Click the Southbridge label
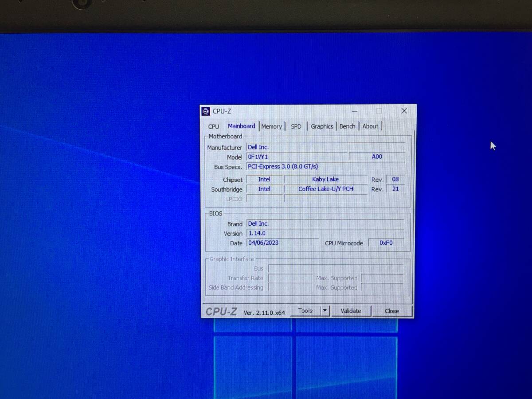 tap(227, 190)
